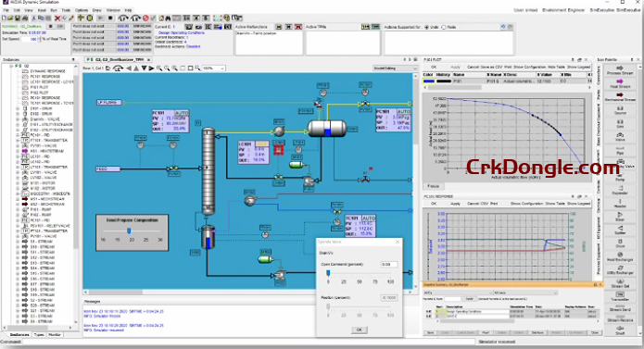Expand the FV101 - VALVE tree node
Viewport: 644px width, 349px height.
(18, 146)
